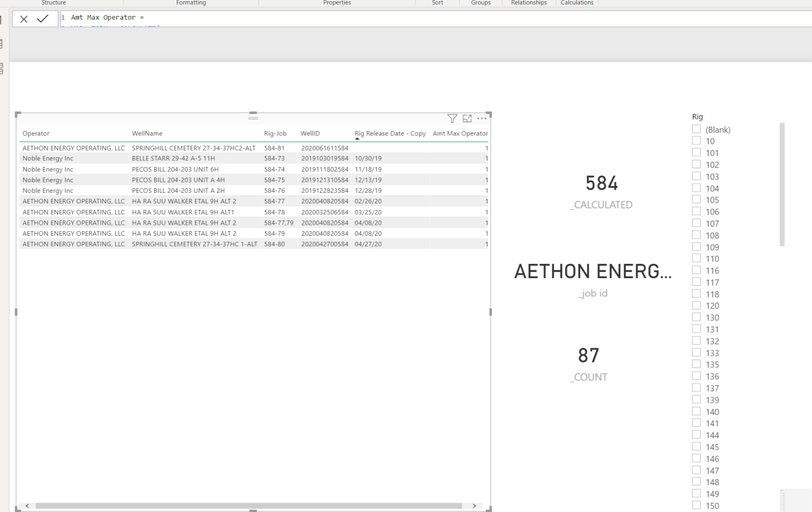Check Rig 150 in the slicer
This screenshot has width=812, height=512.
[696, 505]
